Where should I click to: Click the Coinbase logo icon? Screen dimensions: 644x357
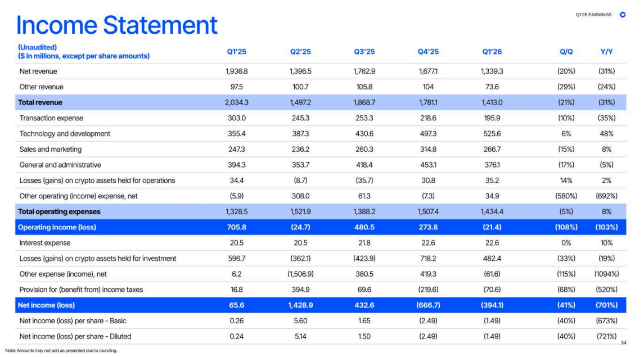click(x=623, y=15)
